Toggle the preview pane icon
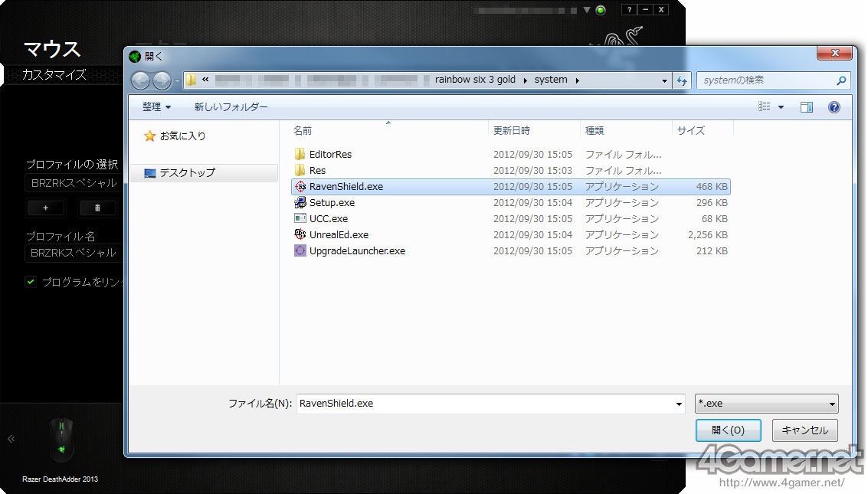This screenshot has width=868, height=494. (x=807, y=107)
